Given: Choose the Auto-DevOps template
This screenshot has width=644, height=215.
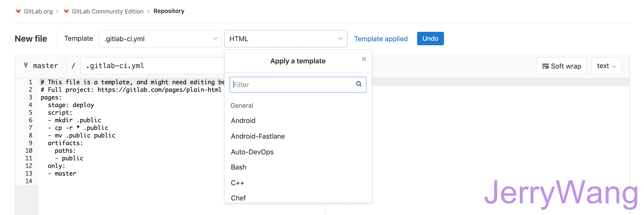Looking at the screenshot, I should tap(252, 152).
